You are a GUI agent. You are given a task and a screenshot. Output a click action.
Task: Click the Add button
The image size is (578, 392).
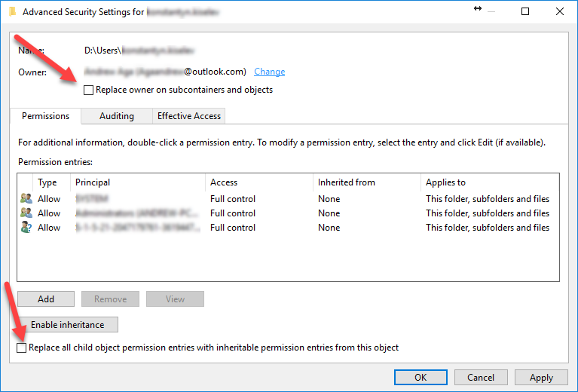[46, 299]
